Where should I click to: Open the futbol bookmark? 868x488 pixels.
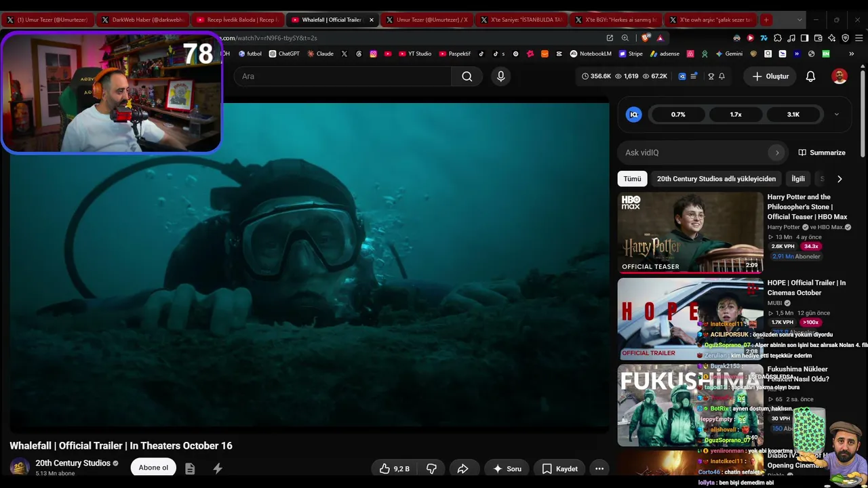(x=250, y=54)
